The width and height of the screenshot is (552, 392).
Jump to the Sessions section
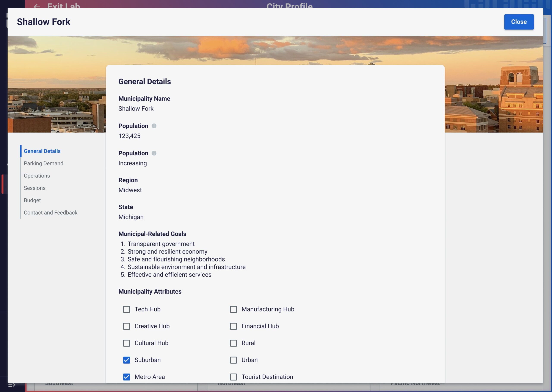pos(34,188)
